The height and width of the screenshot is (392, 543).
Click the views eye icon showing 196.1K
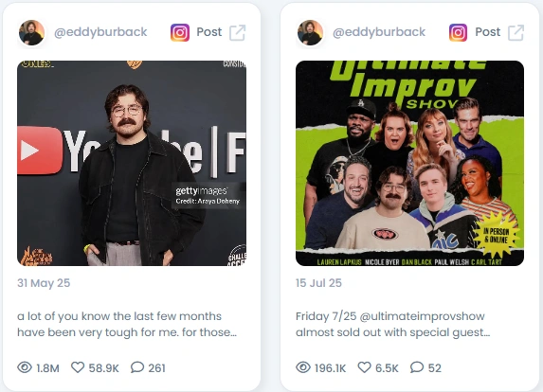(303, 367)
